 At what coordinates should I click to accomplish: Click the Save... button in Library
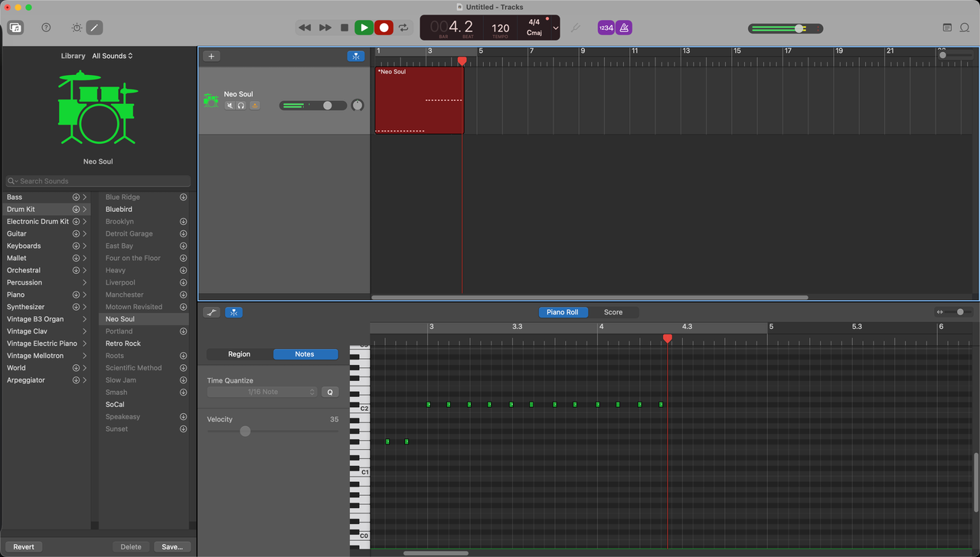[x=172, y=547]
